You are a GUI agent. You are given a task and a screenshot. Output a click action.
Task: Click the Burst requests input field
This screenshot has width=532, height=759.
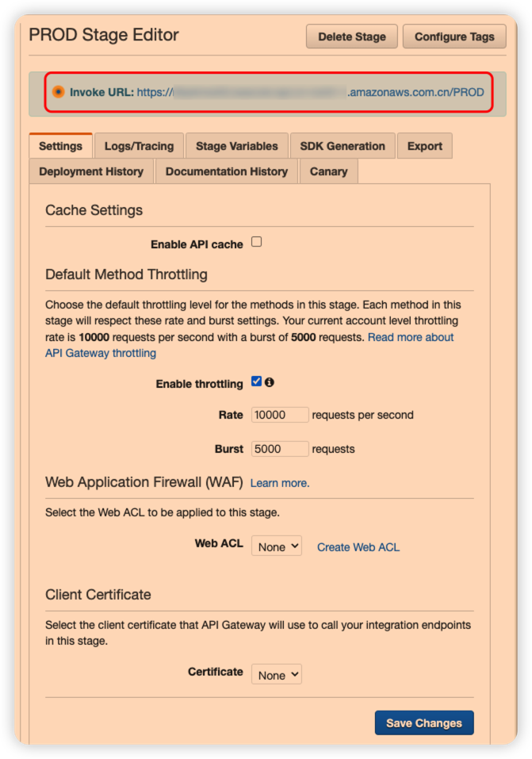click(x=280, y=449)
